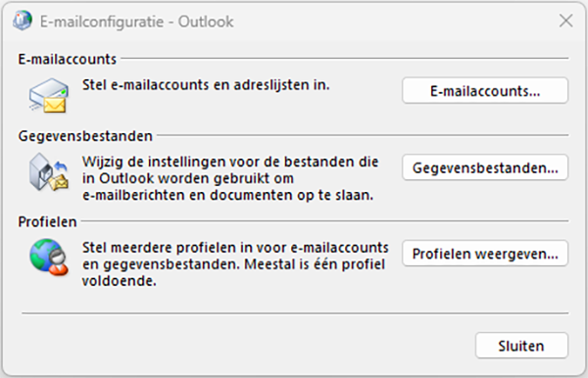Viewport: 588px width, 378px height.
Task: Click the Outlook mail icon in title bar
Action: [x=22, y=21]
